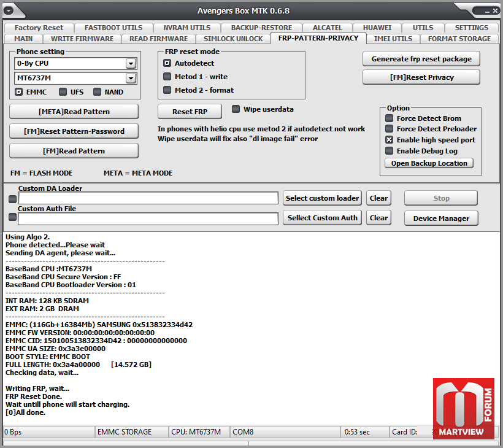This screenshot has height=448, width=503.
Task: Click the Stop button
Action: (441, 198)
